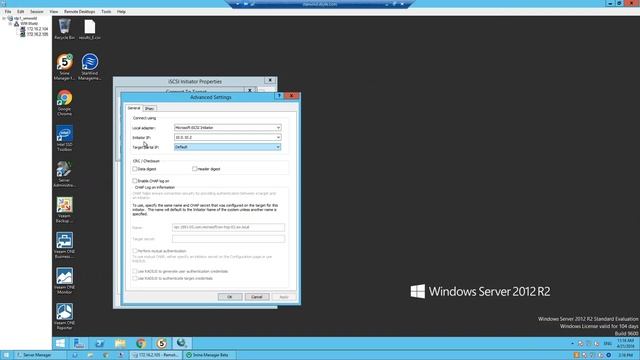Click the help question mark in Advanced Settings

coord(279,96)
